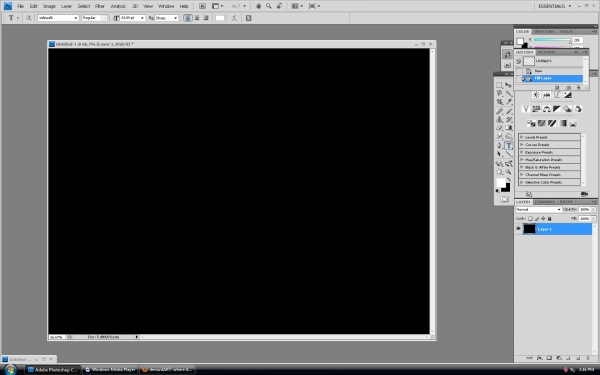Screen dimensions: 600x375
Task: Add a Vibrance adjustment
Action: pyautogui.click(x=526, y=109)
